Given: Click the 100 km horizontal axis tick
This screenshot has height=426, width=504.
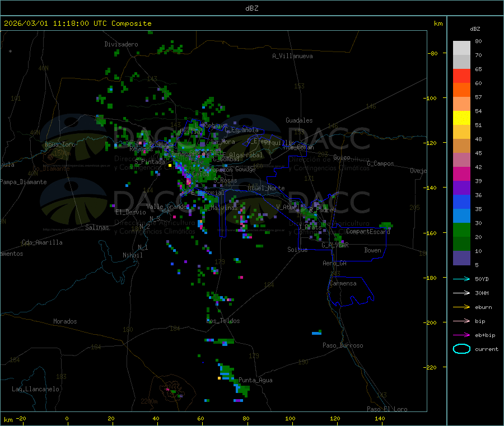Looking at the screenshot, I should pos(290,418).
